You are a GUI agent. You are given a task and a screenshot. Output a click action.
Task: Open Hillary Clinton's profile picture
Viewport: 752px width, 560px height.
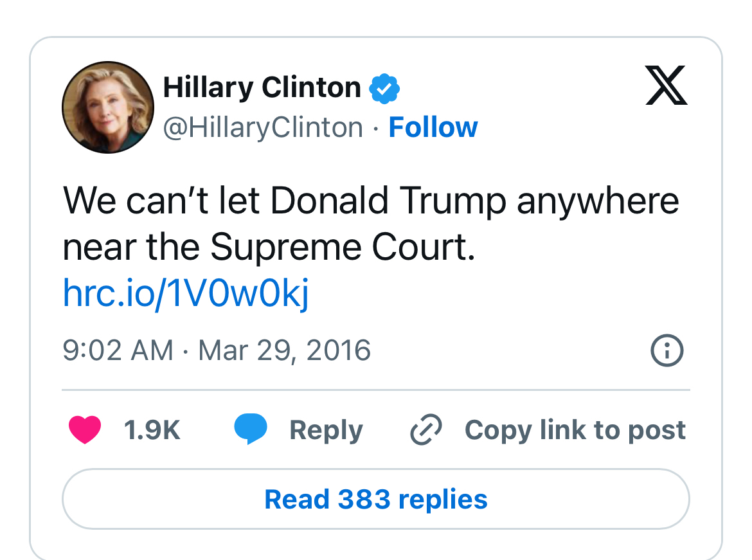click(x=108, y=108)
